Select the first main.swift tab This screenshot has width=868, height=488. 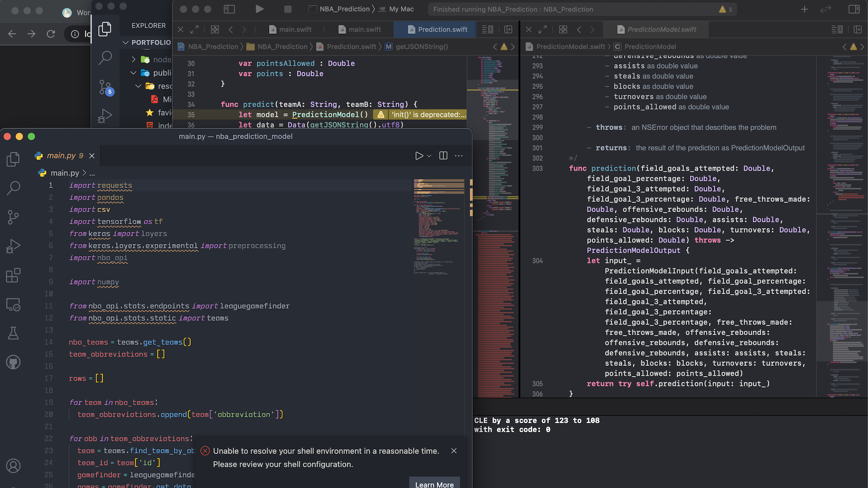pyautogui.click(x=290, y=29)
